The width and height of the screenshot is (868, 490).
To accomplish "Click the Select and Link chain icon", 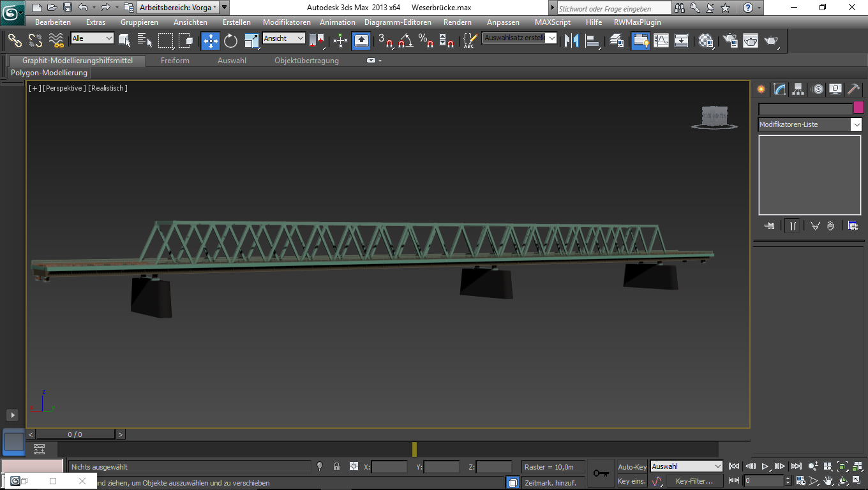I will click(15, 41).
